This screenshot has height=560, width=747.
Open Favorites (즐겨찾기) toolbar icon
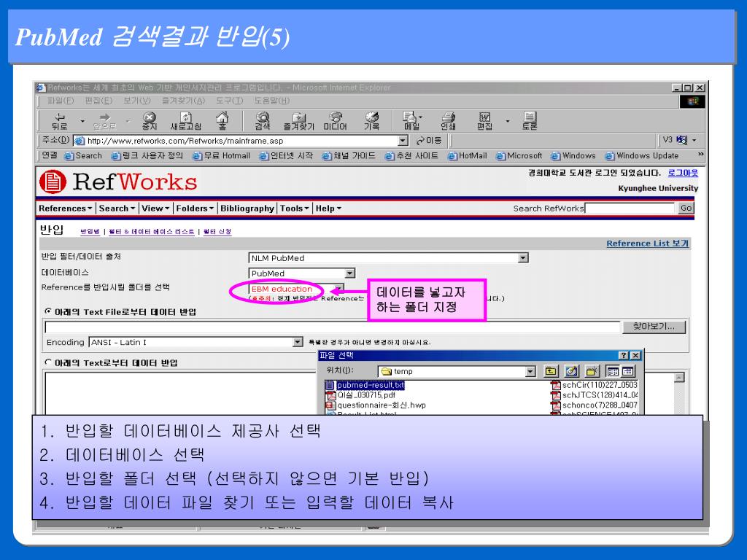[x=298, y=121]
